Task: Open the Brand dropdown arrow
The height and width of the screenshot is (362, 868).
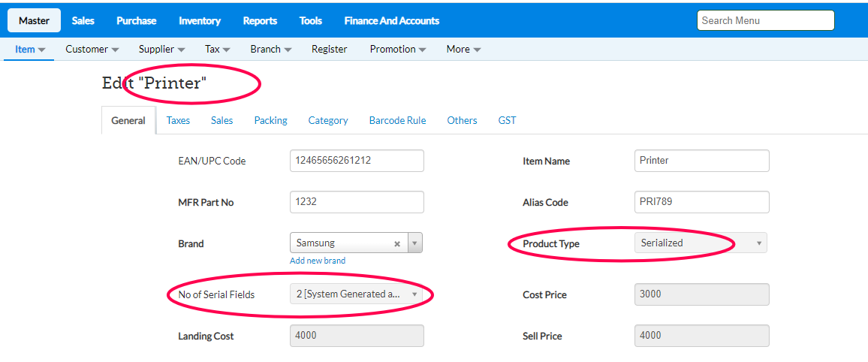Action: coord(416,243)
